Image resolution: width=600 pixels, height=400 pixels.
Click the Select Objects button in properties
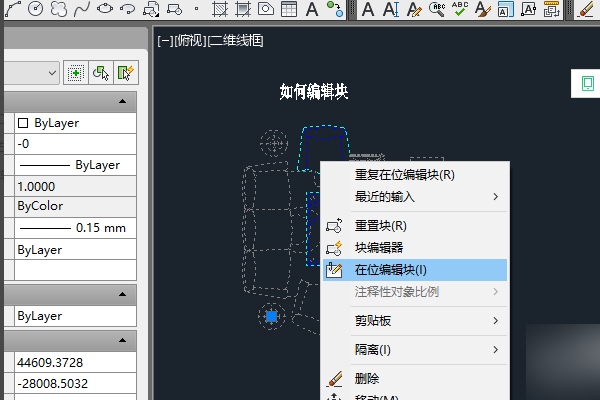click(101, 72)
